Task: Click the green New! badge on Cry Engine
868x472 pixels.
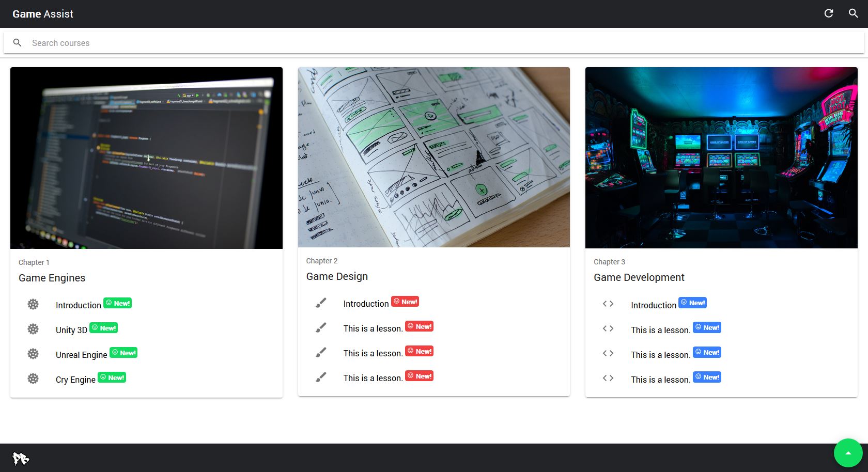Action: click(112, 377)
